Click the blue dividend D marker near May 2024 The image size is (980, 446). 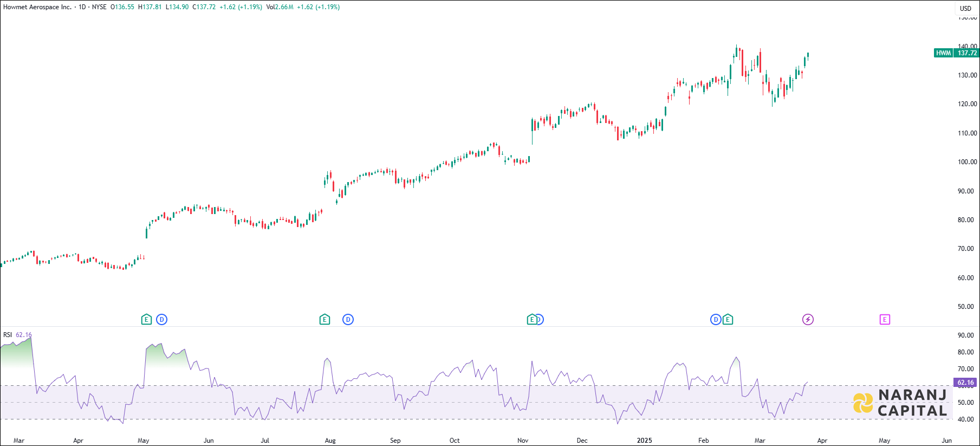[161, 319]
